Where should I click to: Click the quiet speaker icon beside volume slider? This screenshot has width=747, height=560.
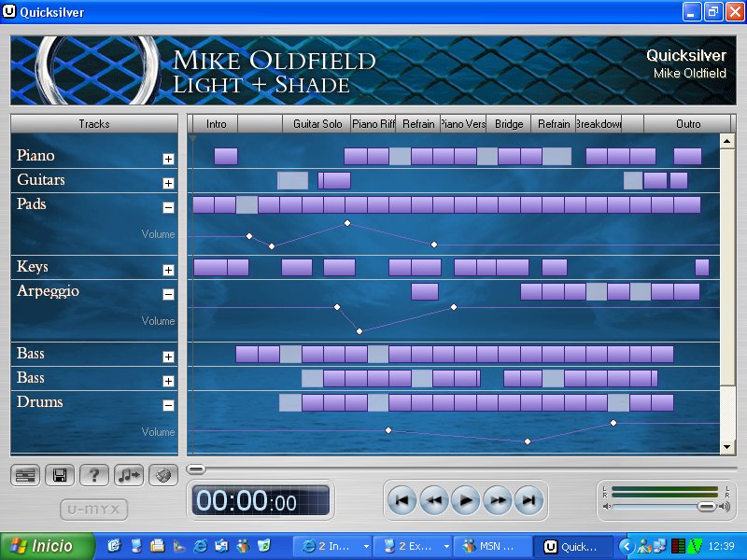[x=606, y=506]
